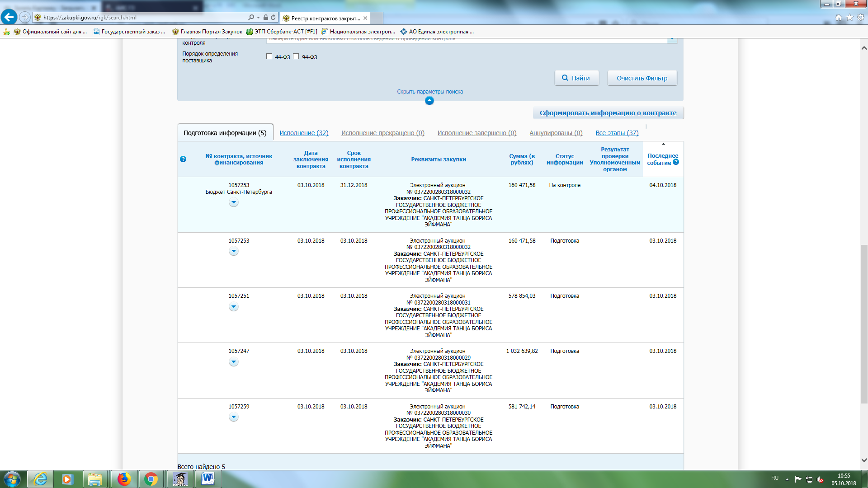868x488 pixels.
Task: Open file explorer from taskbar
Action: coord(95,479)
